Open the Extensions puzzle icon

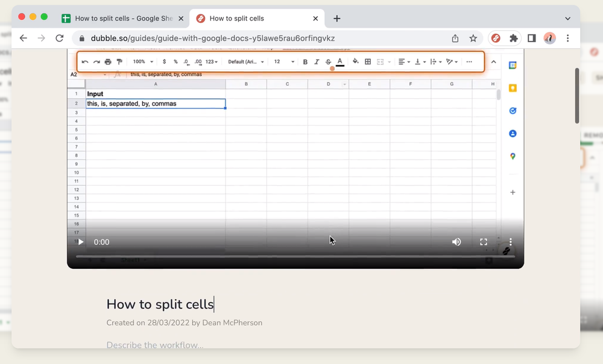click(x=514, y=38)
